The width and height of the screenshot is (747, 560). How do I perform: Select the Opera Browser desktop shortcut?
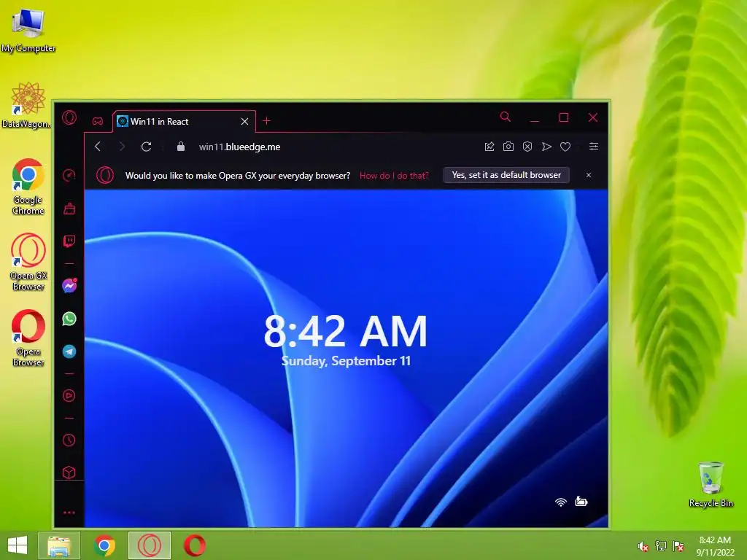[28, 338]
